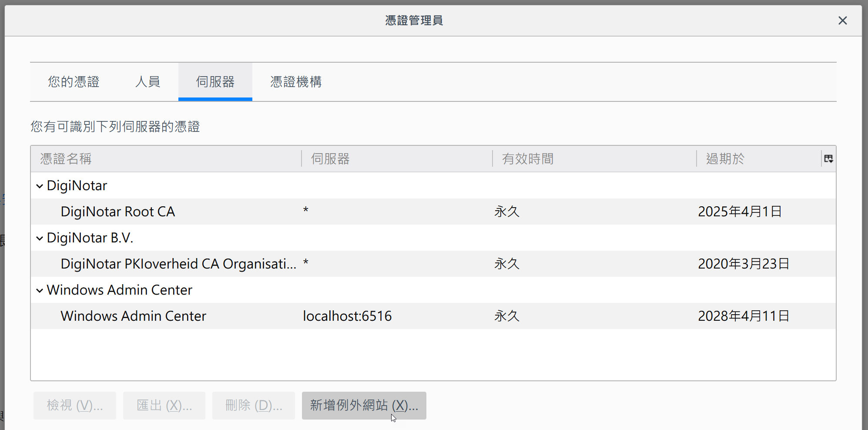Click the 匯出 (X)... button

(x=164, y=406)
